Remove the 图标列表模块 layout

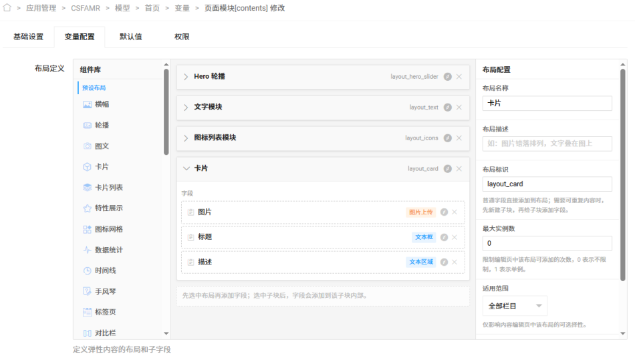click(459, 138)
